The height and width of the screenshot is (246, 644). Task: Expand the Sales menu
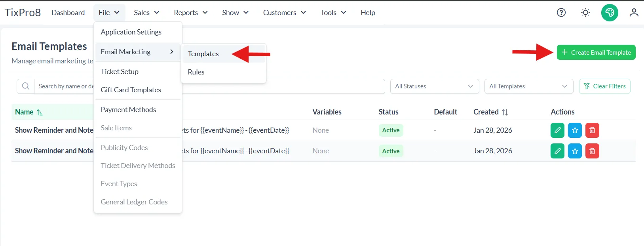point(146,13)
